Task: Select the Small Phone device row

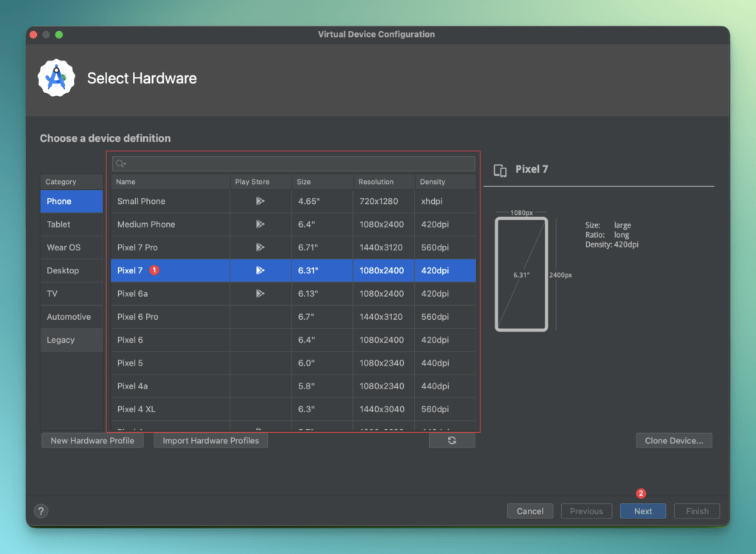Action: [x=294, y=201]
